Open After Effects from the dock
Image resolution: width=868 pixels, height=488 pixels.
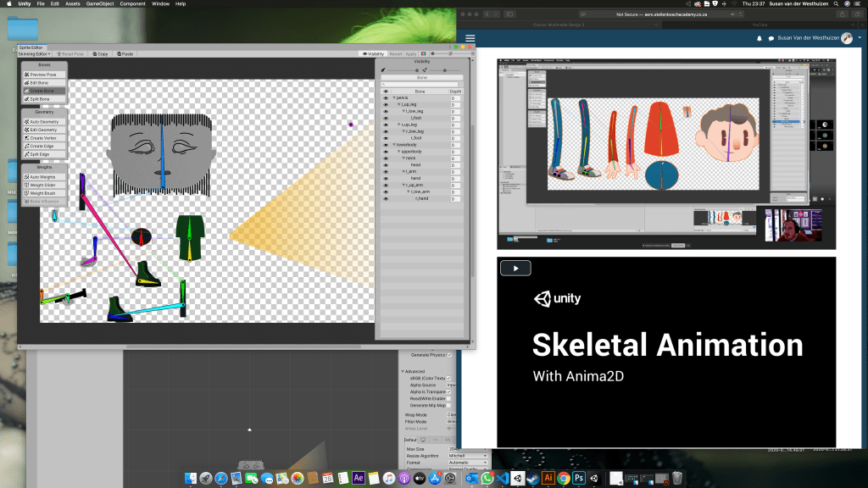pos(358,478)
